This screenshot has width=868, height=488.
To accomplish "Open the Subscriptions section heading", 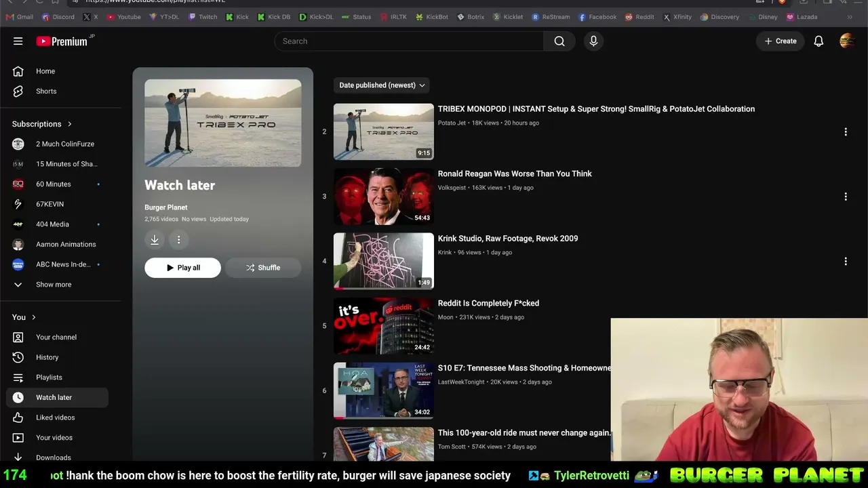I will [42, 124].
